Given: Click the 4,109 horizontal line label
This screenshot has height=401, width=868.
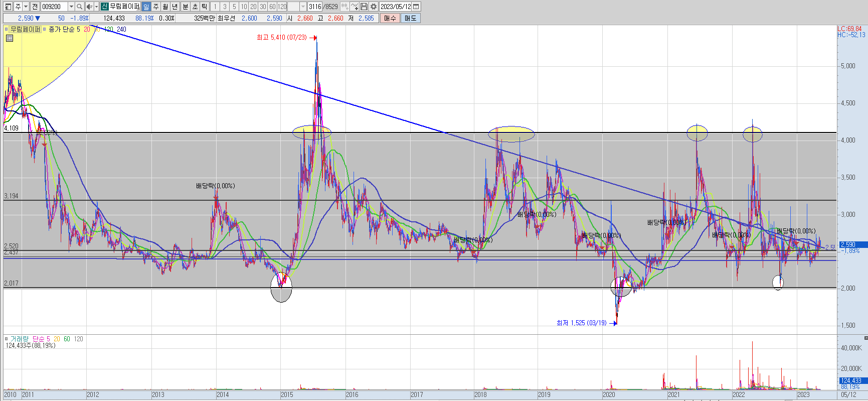Looking at the screenshot, I should [11, 128].
